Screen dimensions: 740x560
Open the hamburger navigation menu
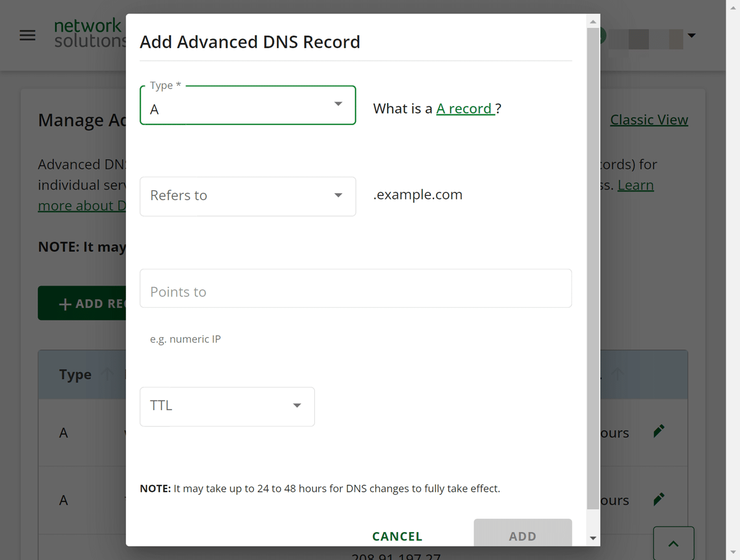[27, 35]
